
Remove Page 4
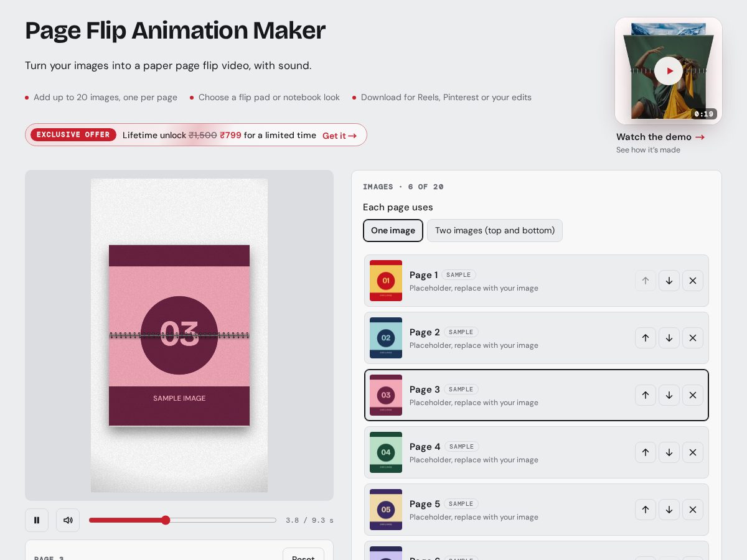pyautogui.click(x=693, y=452)
